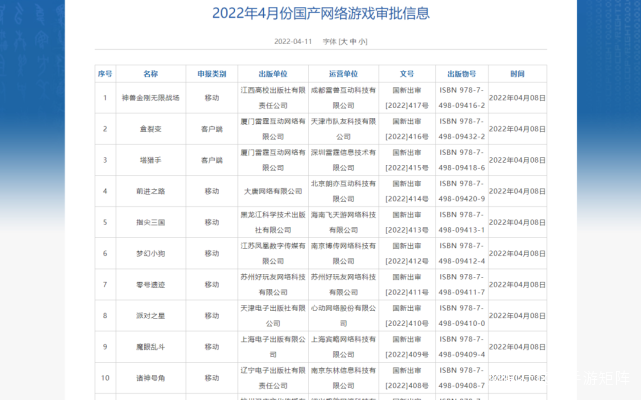Viewport: 641px width, 400px height.
Task: Click the date cell in row 5
Action: pyautogui.click(x=517, y=222)
